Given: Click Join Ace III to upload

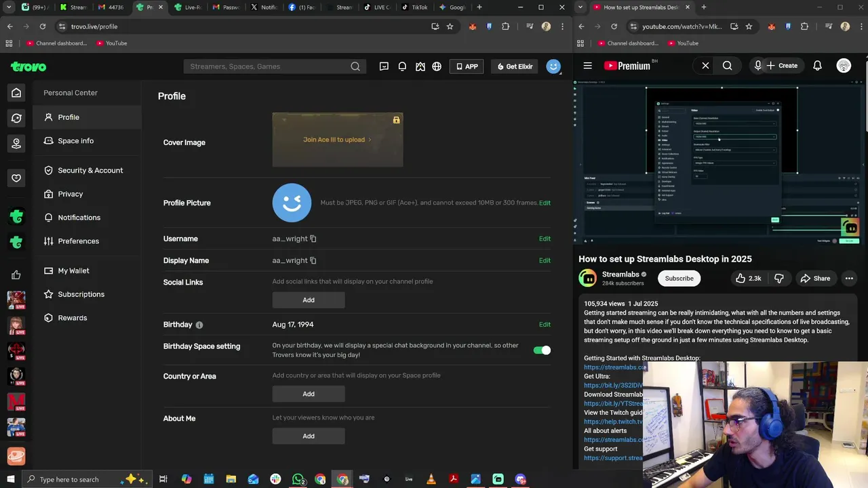Looking at the screenshot, I should click(337, 140).
